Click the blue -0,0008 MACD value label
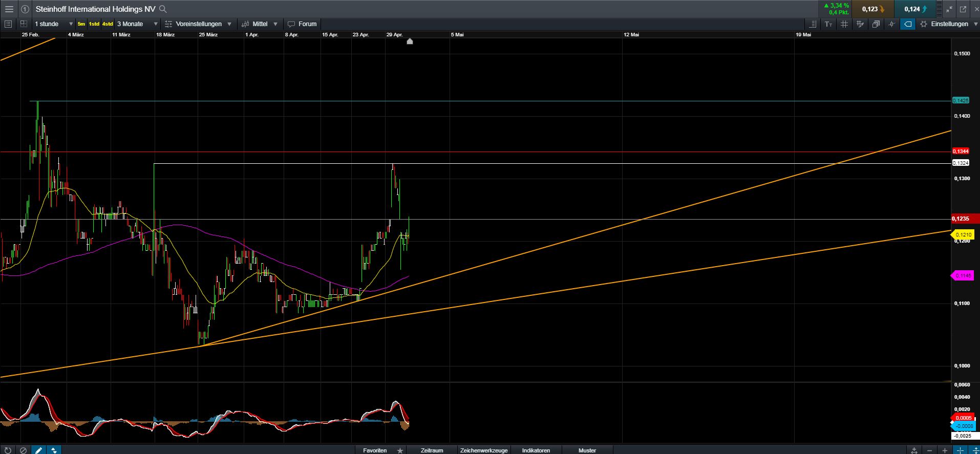 pos(962,426)
